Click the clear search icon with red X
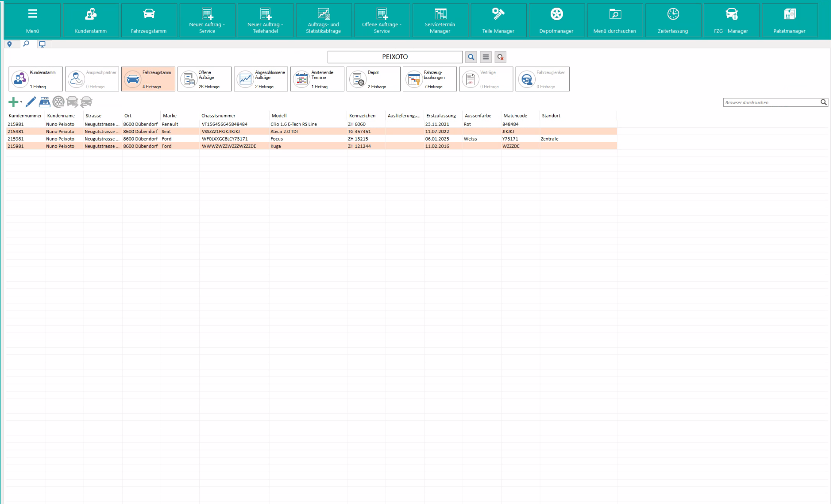The height and width of the screenshot is (504, 831). [x=500, y=57]
